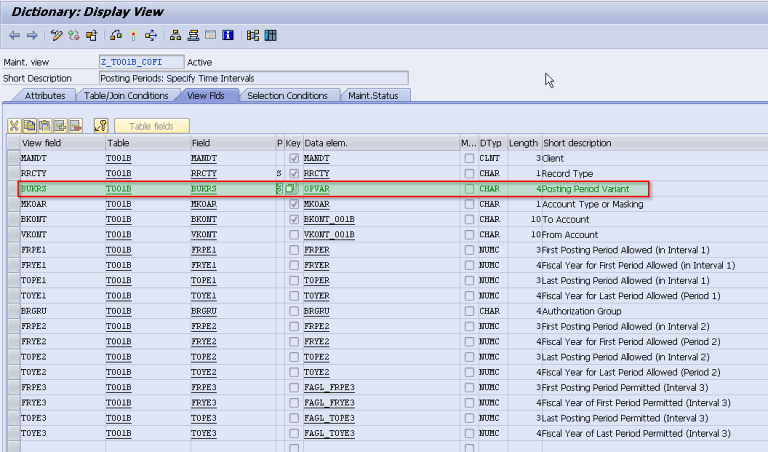The width and height of the screenshot is (768, 452).
Task: Click the blue information icon
Action: coord(229,36)
